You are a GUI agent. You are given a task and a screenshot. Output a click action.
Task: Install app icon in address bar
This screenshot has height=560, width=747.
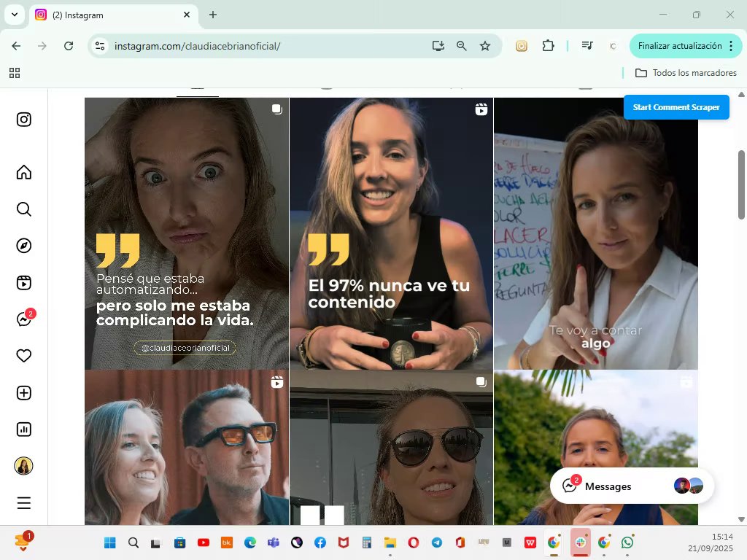pyautogui.click(x=438, y=46)
